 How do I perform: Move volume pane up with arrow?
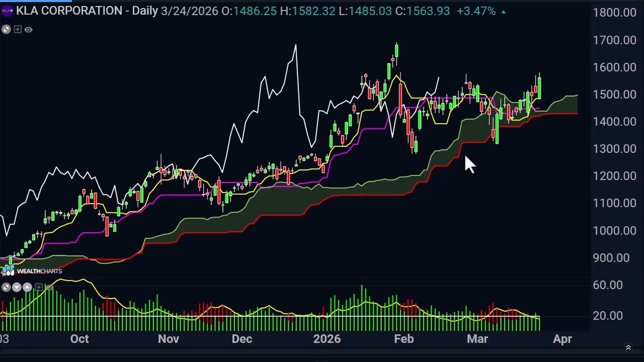[x=28, y=287]
